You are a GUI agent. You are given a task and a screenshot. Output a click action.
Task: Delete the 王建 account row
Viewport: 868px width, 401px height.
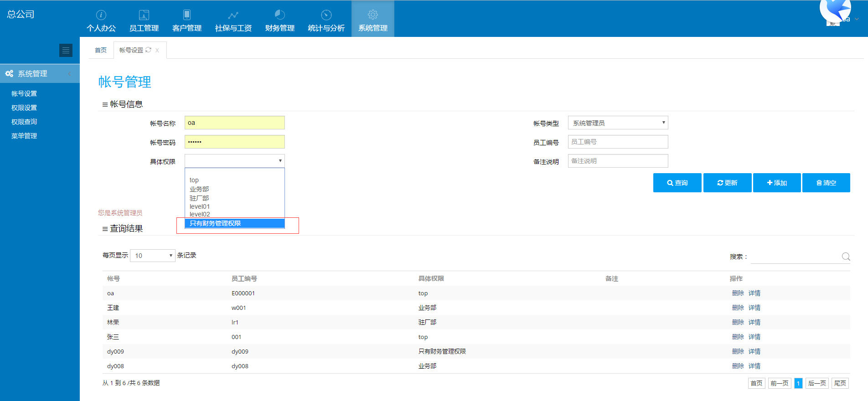[x=738, y=308]
